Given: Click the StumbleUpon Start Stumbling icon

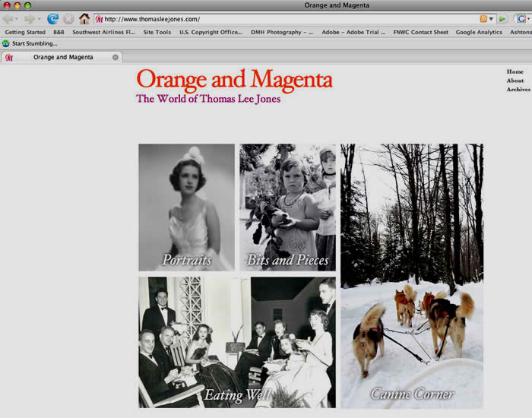Looking at the screenshot, I should [6, 43].
